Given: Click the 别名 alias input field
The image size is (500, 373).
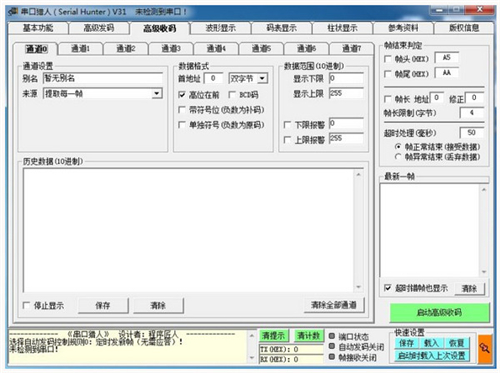Looking at the screenshot, I should click(103, 78).
